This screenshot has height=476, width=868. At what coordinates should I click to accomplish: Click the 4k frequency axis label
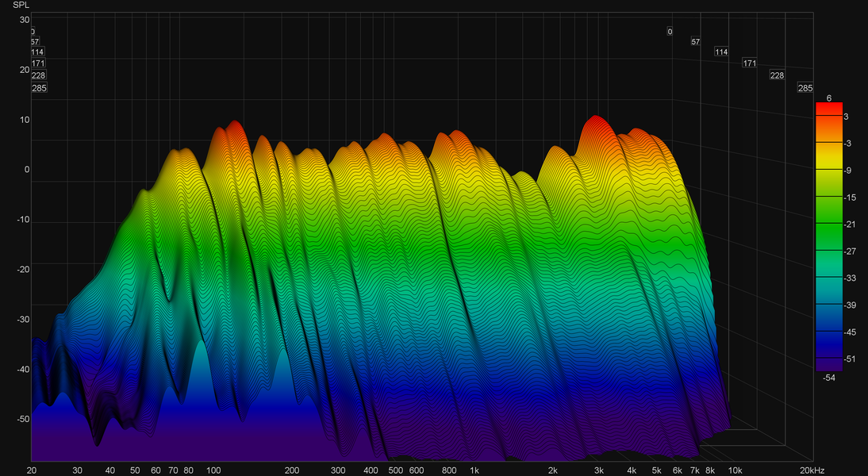632,470
